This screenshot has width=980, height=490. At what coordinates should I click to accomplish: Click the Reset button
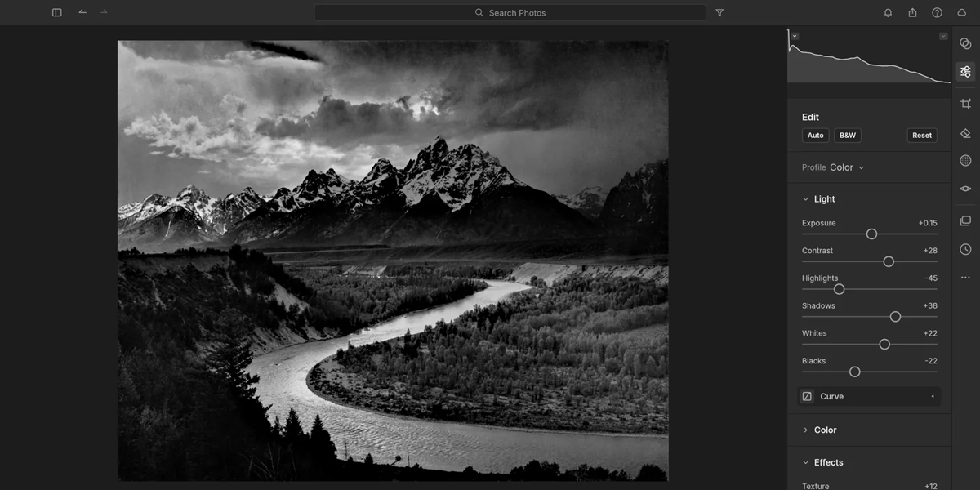tap(922, 136)
